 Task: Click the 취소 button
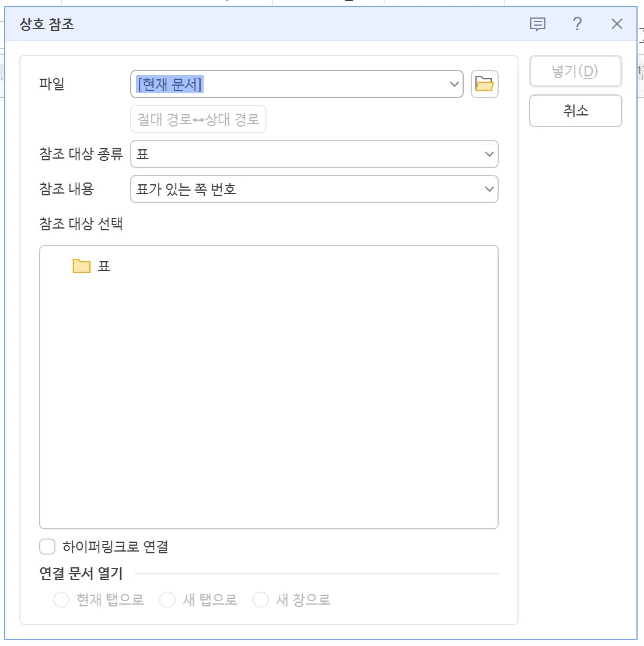pos(575,111)
